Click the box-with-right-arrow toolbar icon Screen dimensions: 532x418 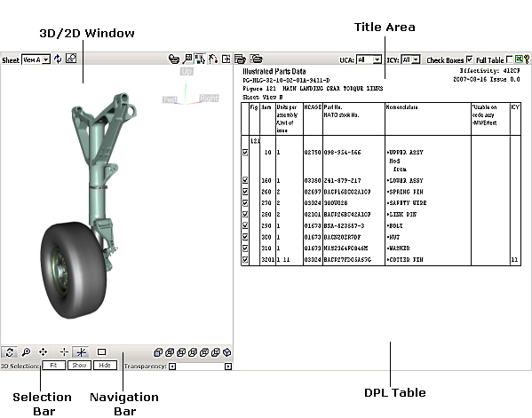tap(226, 59)
